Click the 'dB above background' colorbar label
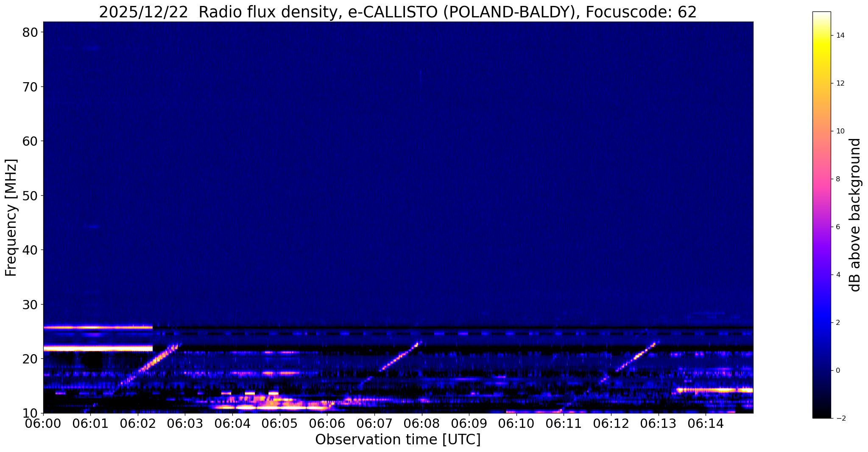The image size is (868, 452). coord(855,215)
